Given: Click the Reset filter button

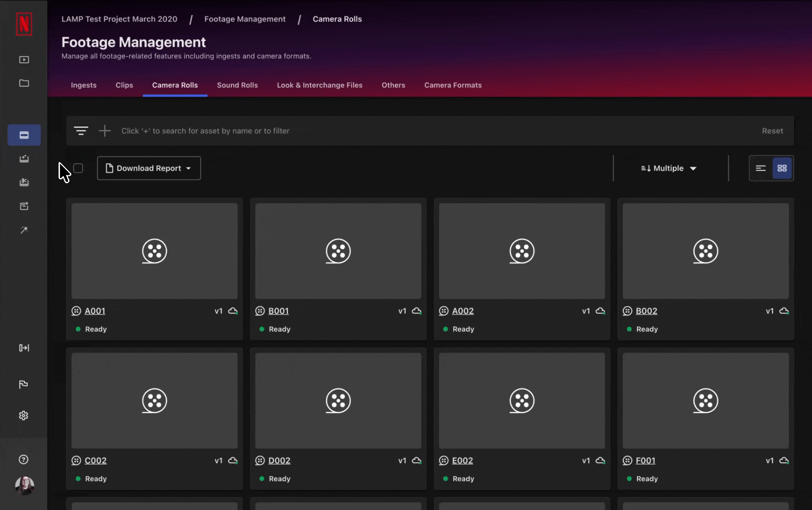Looking at the screenshot, I should point(772,131).
